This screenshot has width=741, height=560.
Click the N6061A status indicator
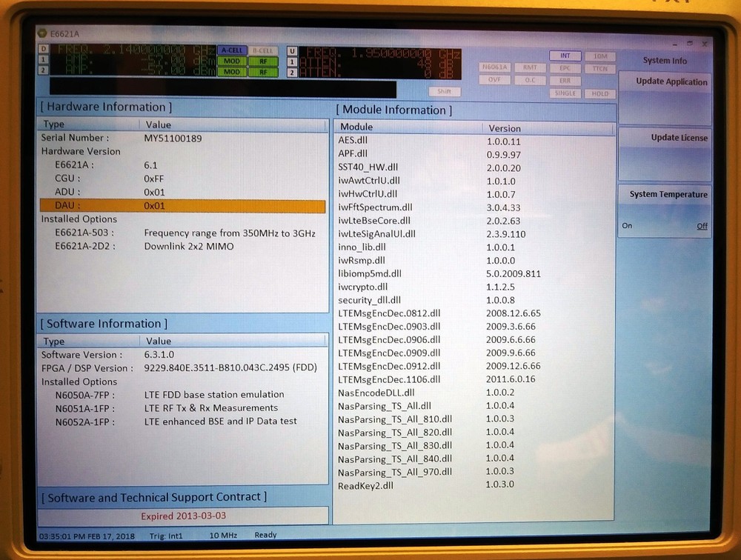click(x=495, y=67)
